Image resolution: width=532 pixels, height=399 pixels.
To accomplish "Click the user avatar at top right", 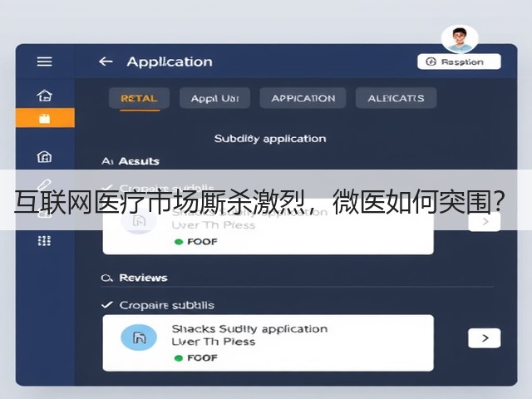I will (460, 39).
